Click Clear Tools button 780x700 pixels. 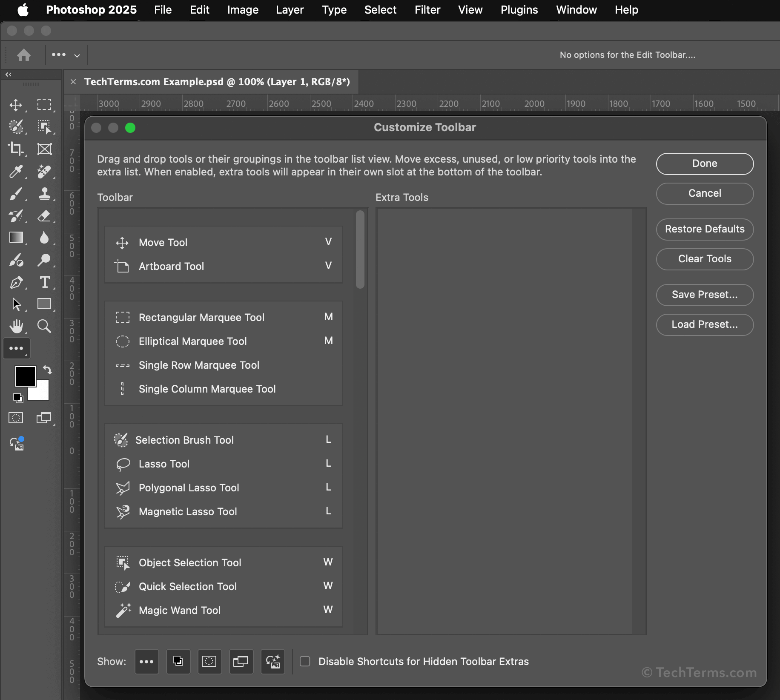coord(705,259)
